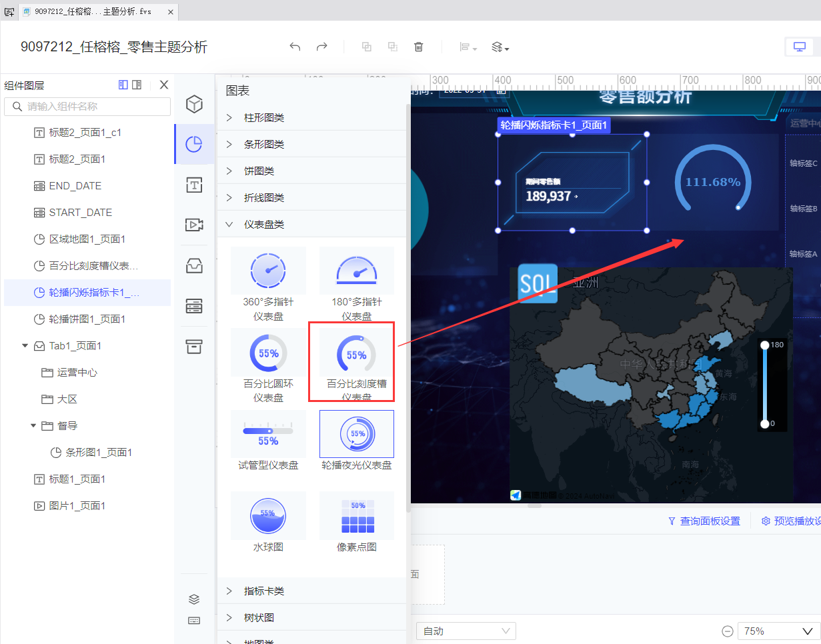Pick the 轮播夜光仪表盘 thumbnail

[x=357, y=434]
